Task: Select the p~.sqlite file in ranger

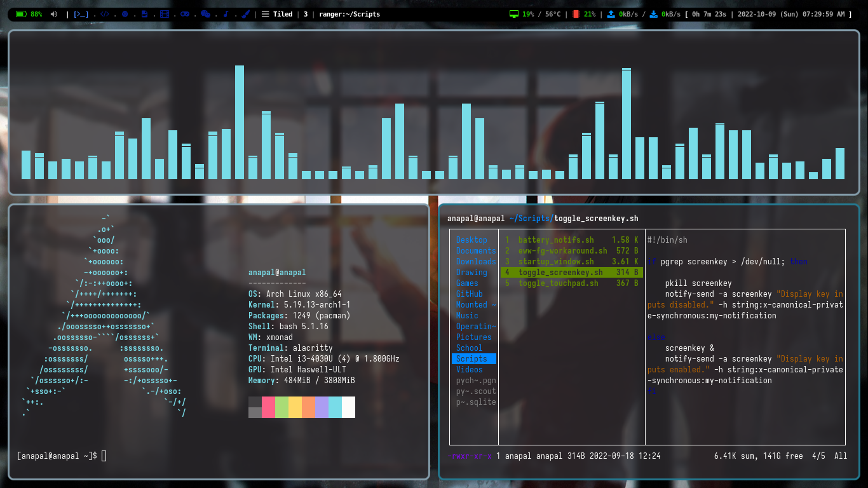Action: coord(476,402)
